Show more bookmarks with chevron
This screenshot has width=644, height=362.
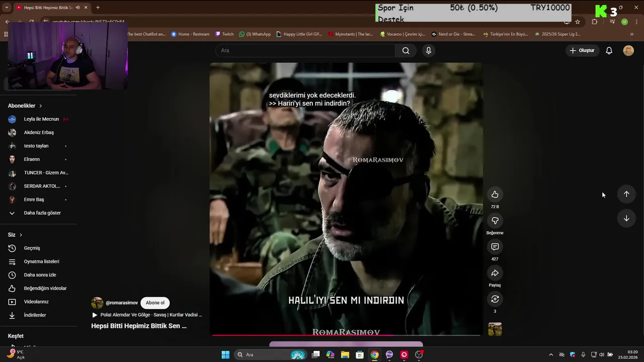tap(631, 34)
